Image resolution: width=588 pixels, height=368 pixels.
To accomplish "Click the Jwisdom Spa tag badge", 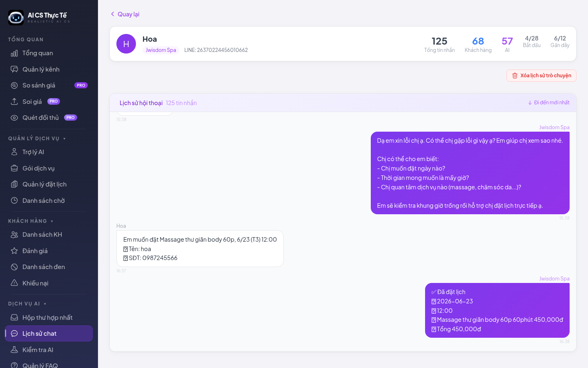I will (x=161, y=50).
